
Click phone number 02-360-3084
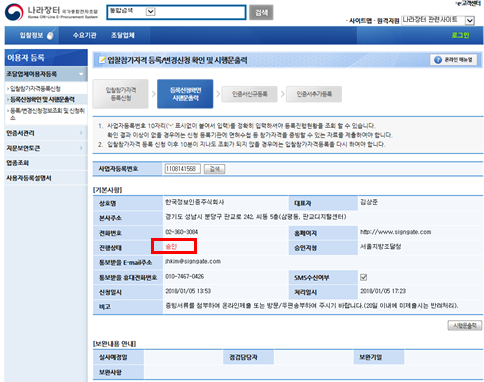(x=182, y=232)
